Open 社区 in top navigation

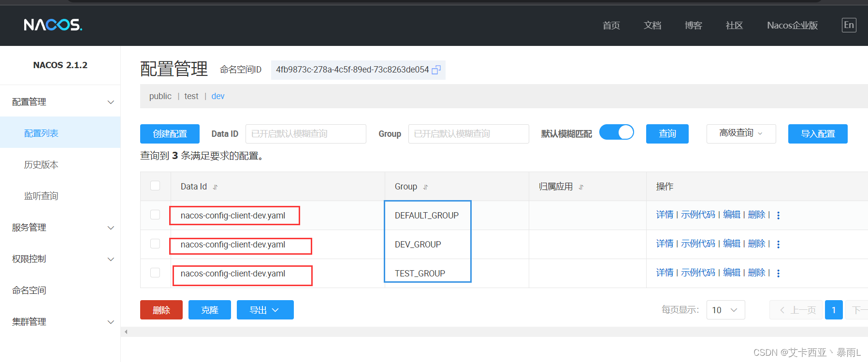point(734,25)
